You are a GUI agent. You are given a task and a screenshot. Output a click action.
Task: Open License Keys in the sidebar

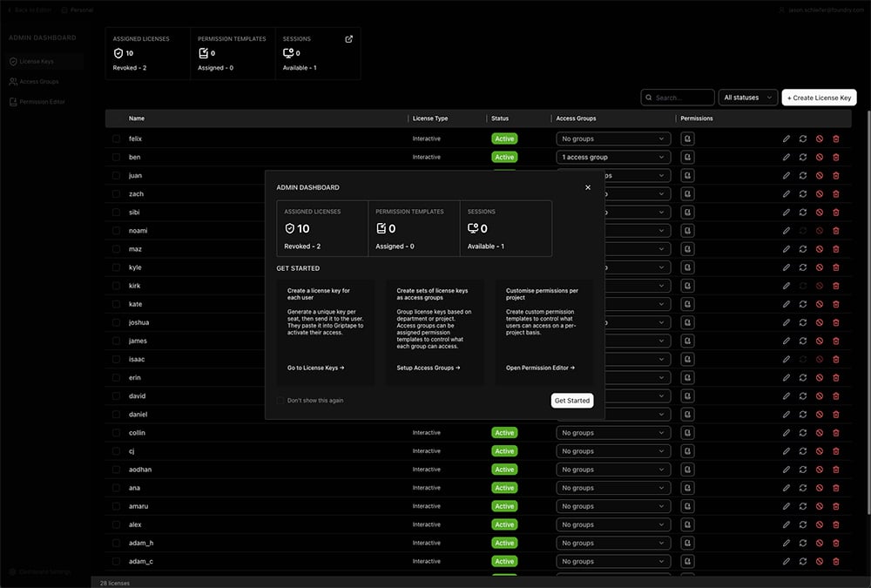pyautogui.click(x=45, y=62)
